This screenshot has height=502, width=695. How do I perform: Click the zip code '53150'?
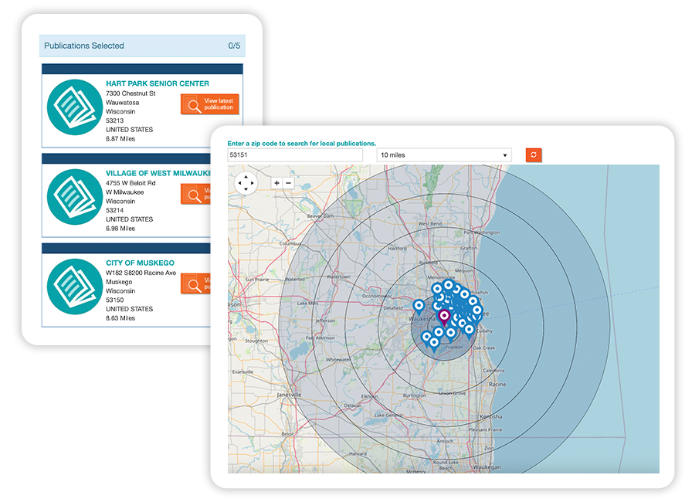pyautogui.click(x=114, y=300)
